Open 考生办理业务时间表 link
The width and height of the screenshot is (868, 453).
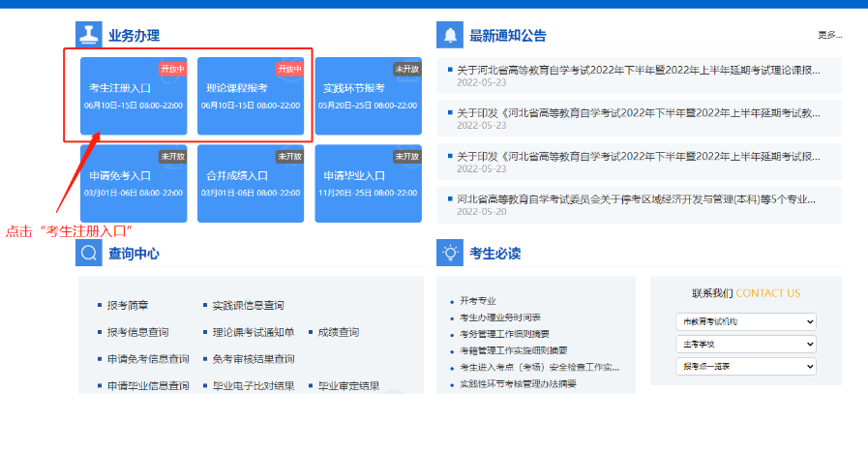click(x=500, y=317)
